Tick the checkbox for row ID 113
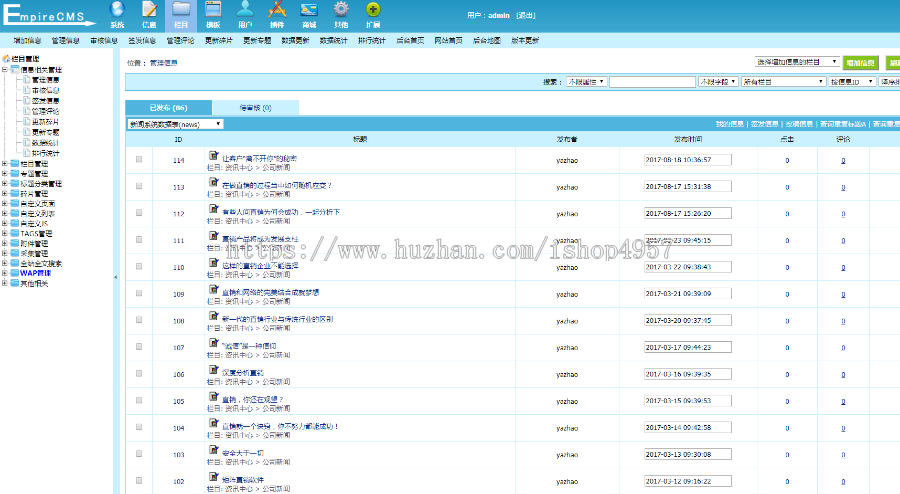 [139, 186]
